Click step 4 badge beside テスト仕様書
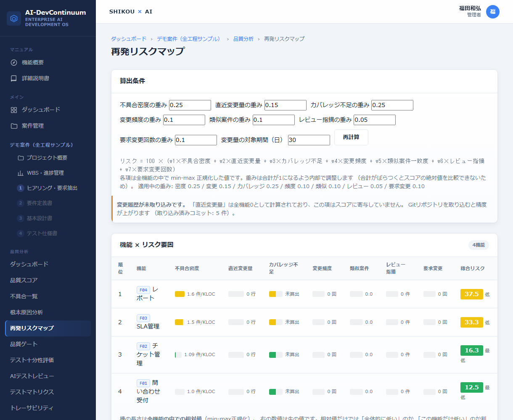 20,234
